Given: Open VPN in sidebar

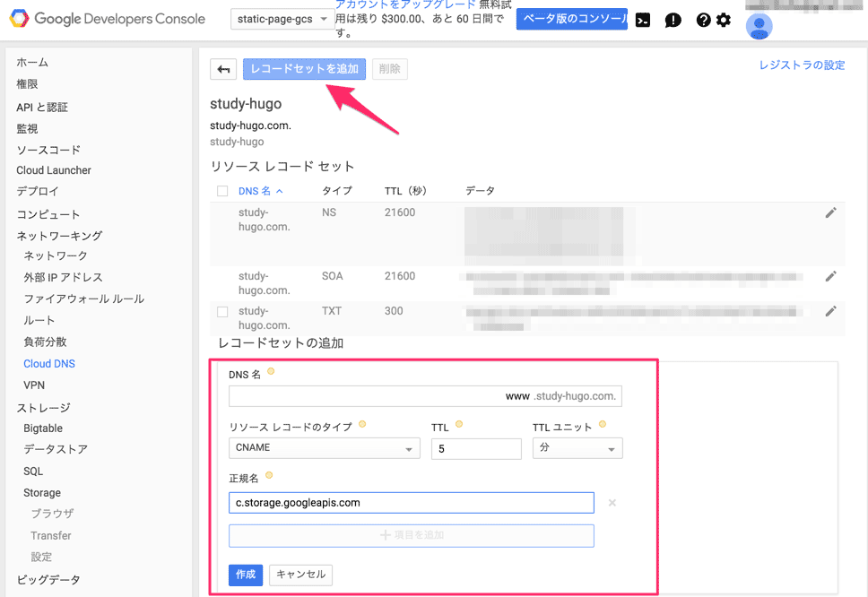Looking at the screenshot, I should [x=34, y=385].
